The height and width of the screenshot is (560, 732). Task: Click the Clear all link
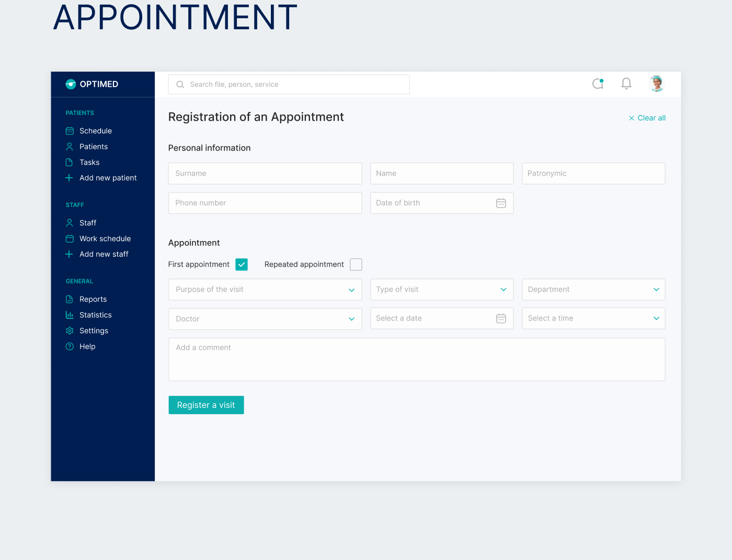pos(647,118)
